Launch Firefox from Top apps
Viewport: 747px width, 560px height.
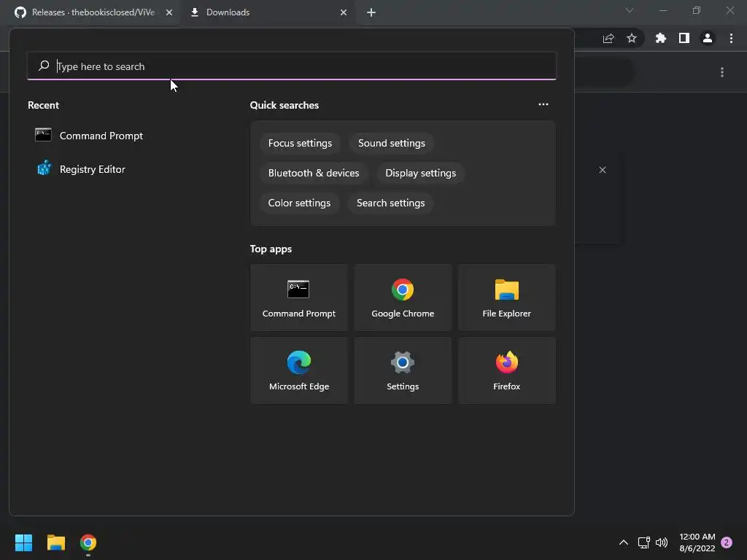point(506,370)
